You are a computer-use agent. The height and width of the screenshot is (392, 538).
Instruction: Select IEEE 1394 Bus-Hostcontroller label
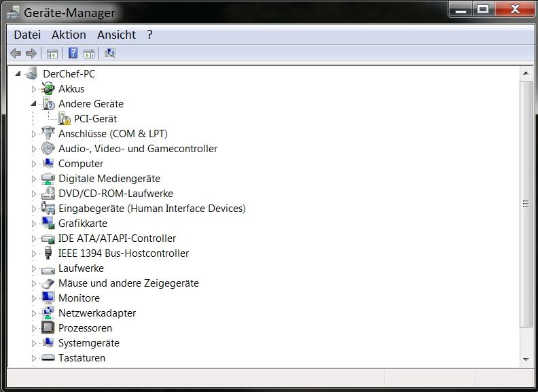(x=124, y=253)
